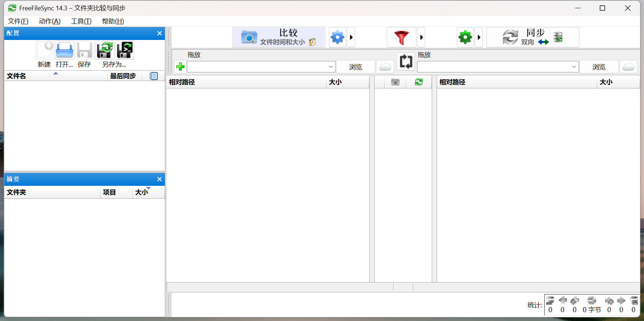Click left grid 大小 column header
644x321 pixels.
point(348,82)
